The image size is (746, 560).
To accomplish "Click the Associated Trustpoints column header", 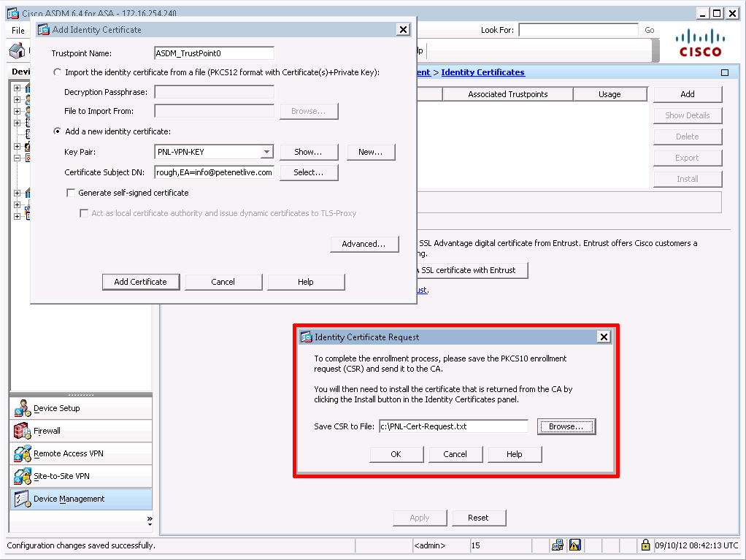I will click(507, 94).
